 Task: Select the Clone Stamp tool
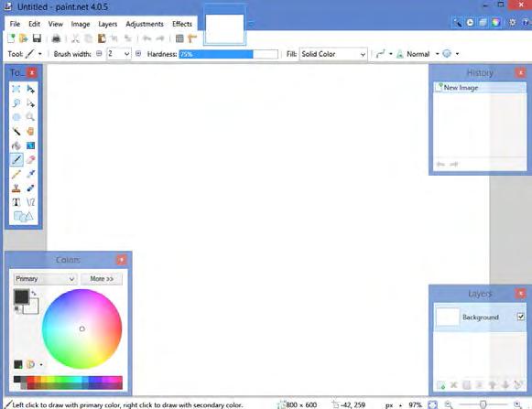16,188
